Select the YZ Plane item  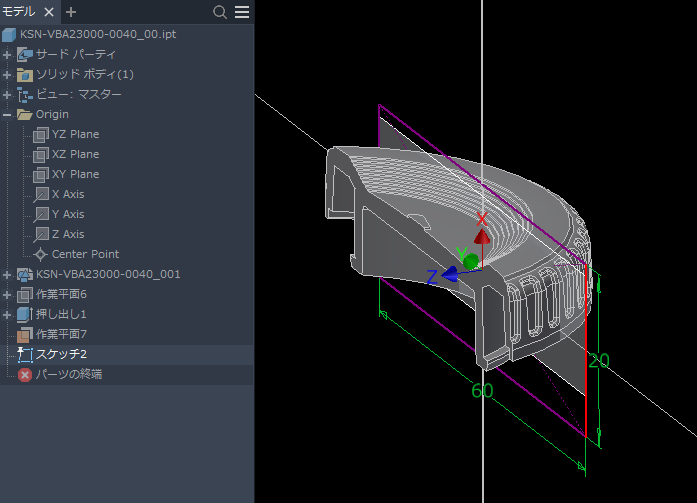tap(75, 134)
